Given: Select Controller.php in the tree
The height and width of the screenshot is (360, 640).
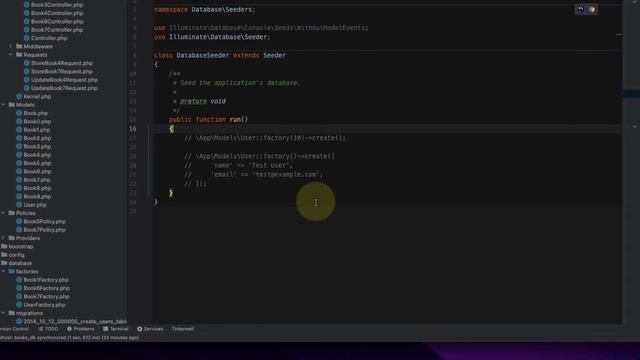Looking at the screenshot, I should [x=45, y=38].
